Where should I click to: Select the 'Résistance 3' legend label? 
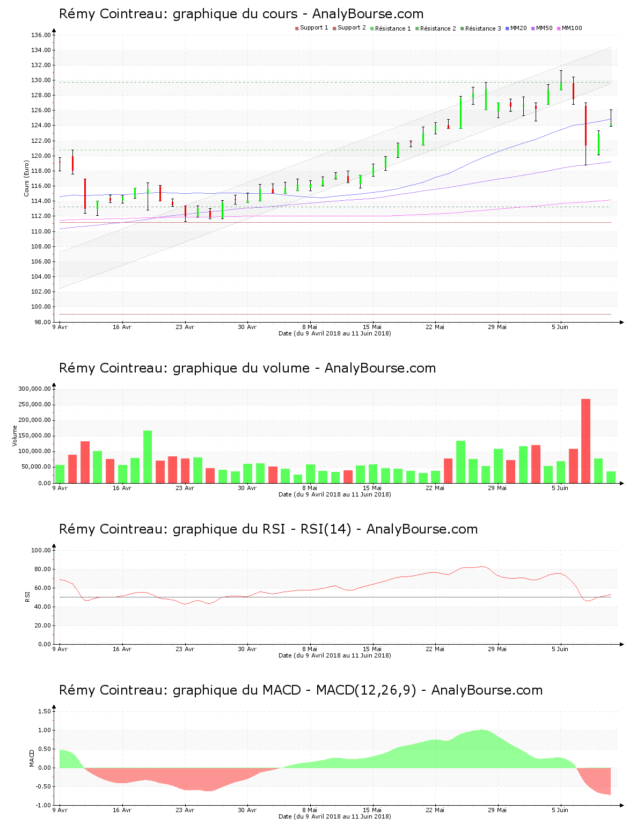[483, 28]
